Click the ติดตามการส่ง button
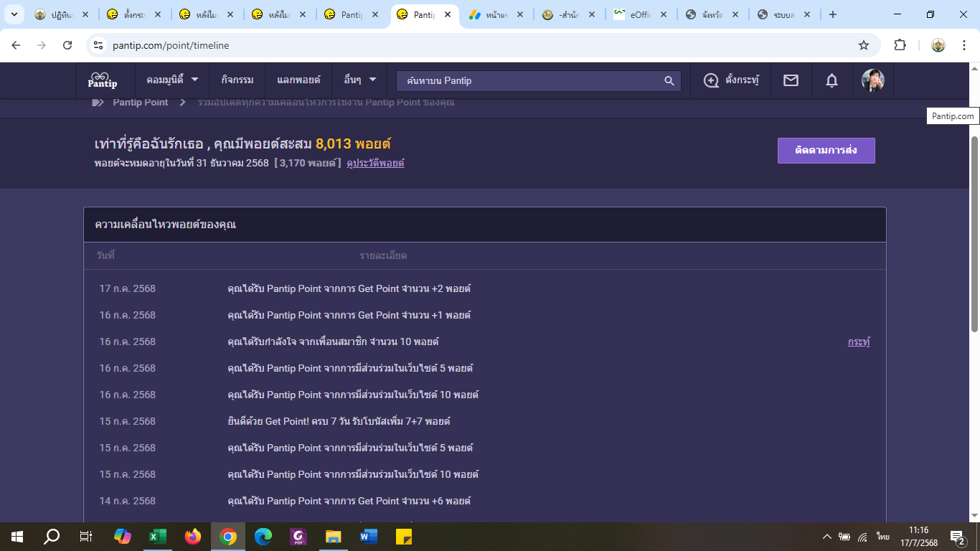The image size is (980, 551). [826, 151]
